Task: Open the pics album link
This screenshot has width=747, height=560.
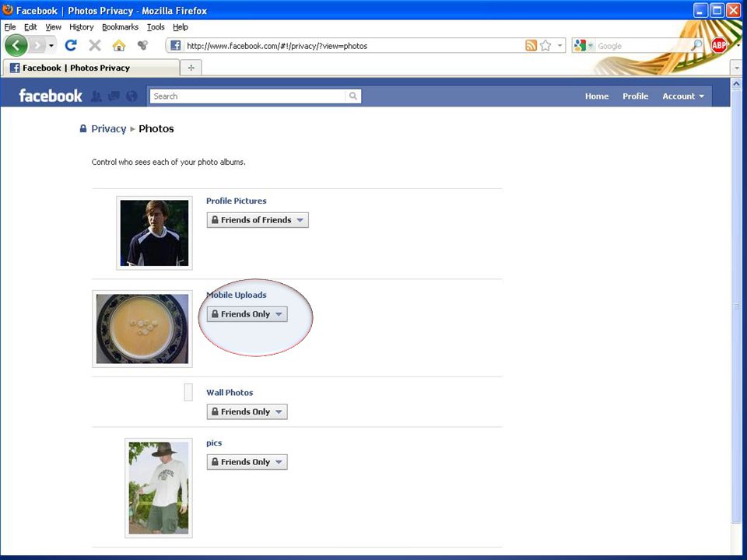Action: 214,443
